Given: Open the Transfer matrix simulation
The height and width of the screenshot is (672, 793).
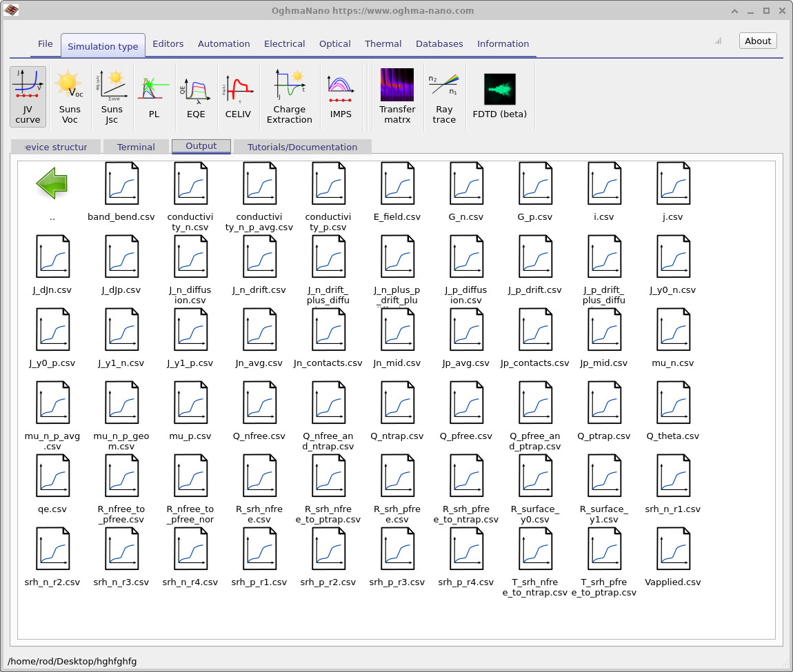Looking at the screenshot, I should coord(397,96).
